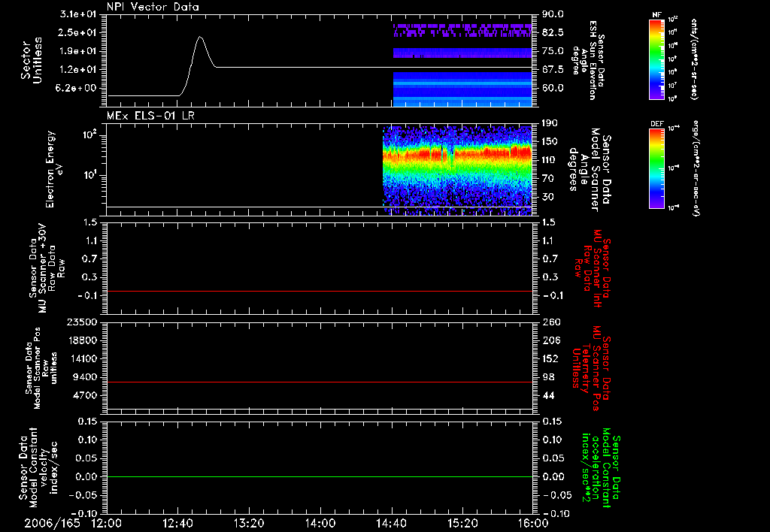Click the "NF" label above the color bar
This screenshot has width=770, height=532.
(x=656, y=15)
